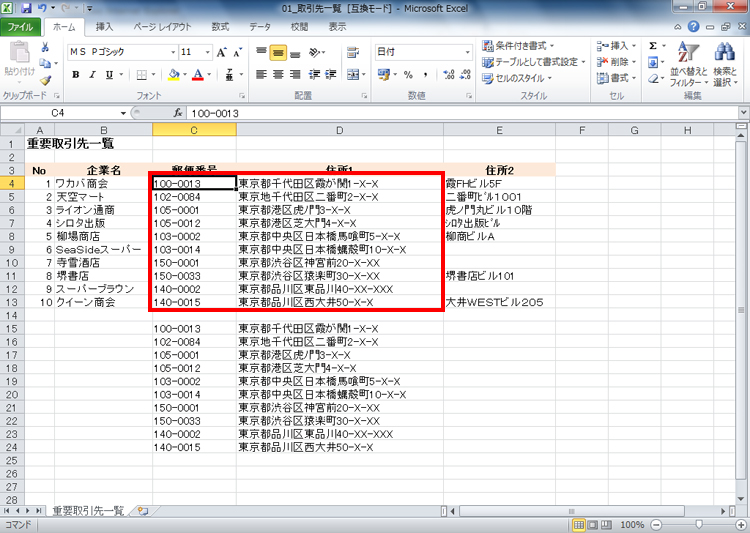750x533 pixels.
Task: Click the Clear eraser icon
Action: click(653, 78)
